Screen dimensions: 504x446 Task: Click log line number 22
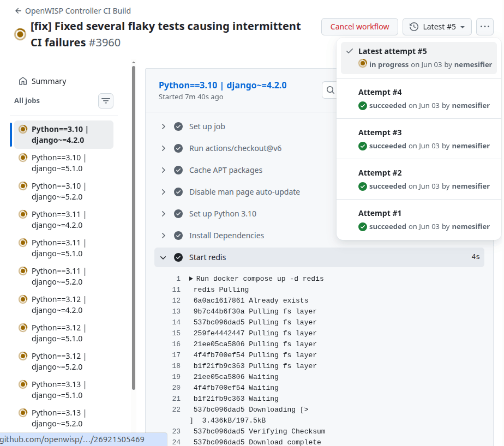tap(176, 409)
